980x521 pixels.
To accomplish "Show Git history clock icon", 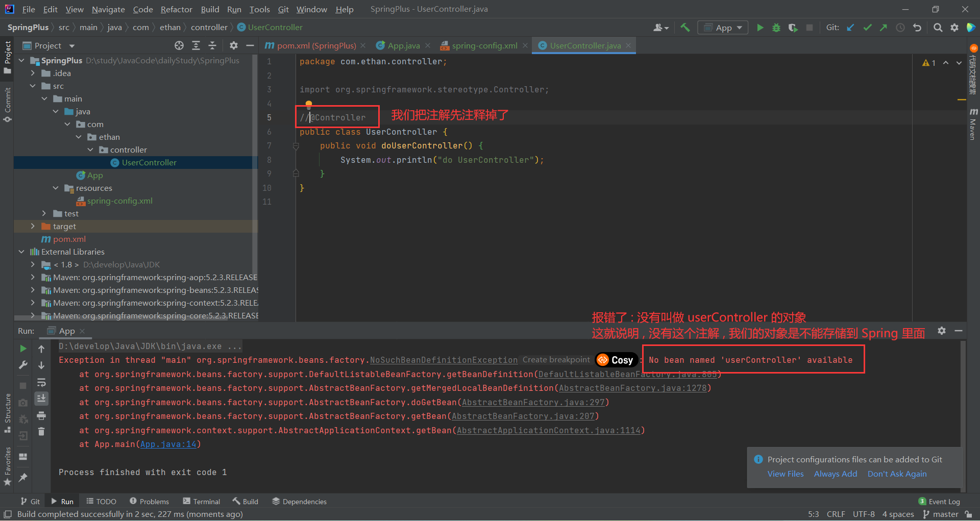I will [x=900, y=28].
